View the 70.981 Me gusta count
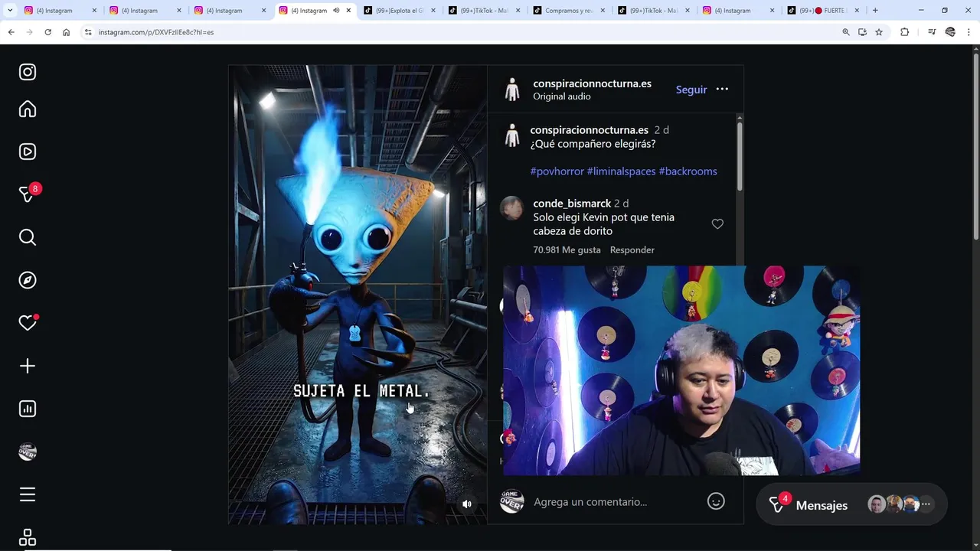This screenshot has height=551, width=980. click(567, 250)
